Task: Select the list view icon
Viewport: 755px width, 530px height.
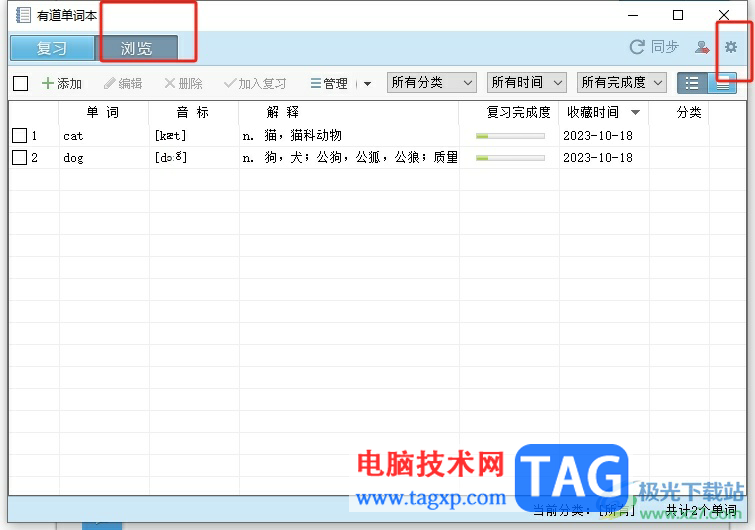Action: pyautogui.click(x=692, y=83)
